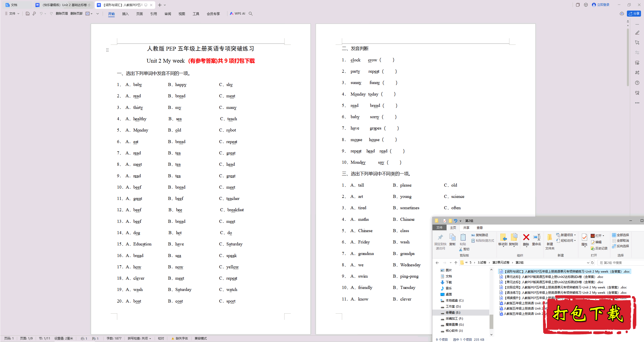The width and height of the screenshot is (644, 342).
Task: Select the pen edit icon in right sidebar
Action: point(637,33)
